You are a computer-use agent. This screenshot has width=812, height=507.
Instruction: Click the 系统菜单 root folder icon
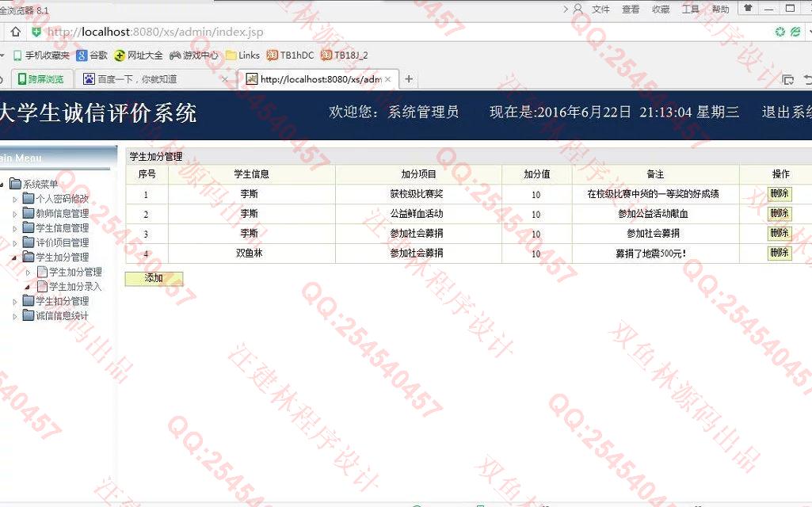[x=15, y=184]
